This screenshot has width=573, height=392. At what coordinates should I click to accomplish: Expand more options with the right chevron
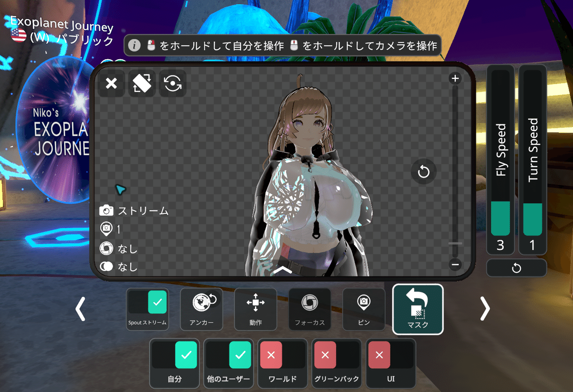(x=485, y=309)
